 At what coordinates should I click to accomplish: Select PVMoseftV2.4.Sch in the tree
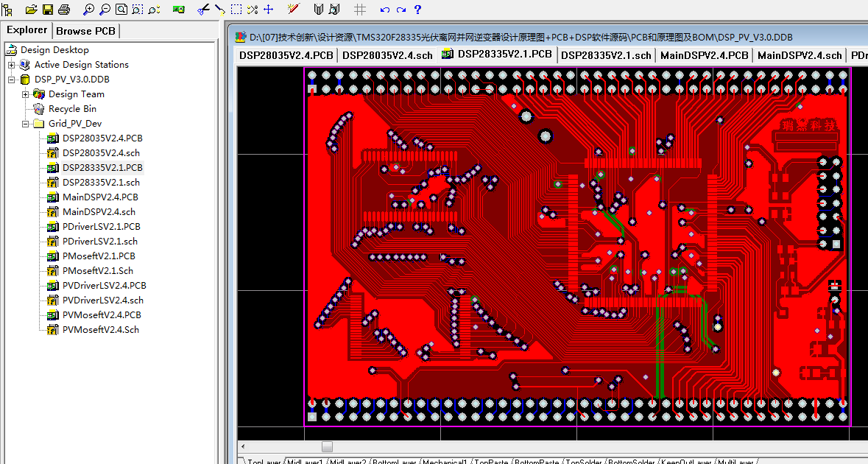pyautogui.click(x=100, y=331)
